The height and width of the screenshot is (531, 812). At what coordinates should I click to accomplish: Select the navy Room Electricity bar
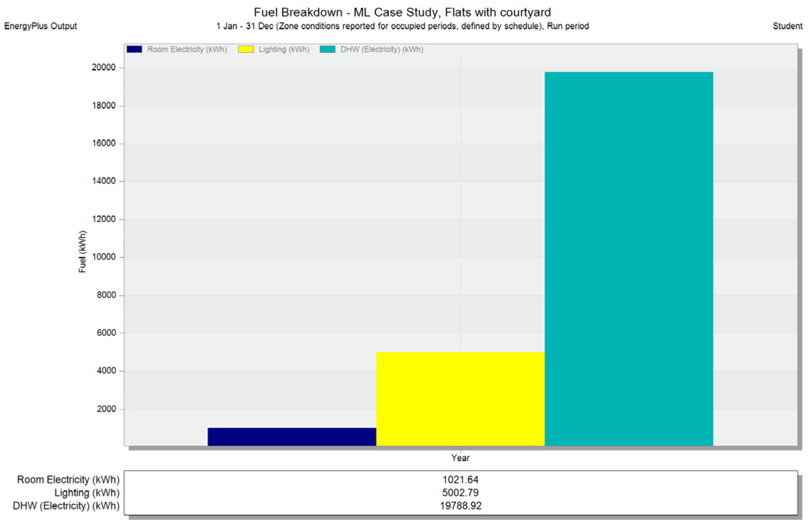click(x=292, y=436)
